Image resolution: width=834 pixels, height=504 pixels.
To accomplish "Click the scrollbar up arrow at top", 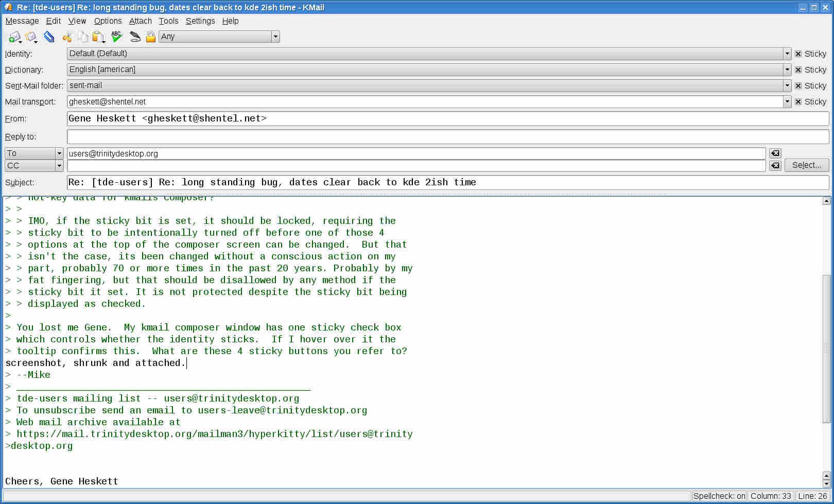I will [x=826, y=201].
